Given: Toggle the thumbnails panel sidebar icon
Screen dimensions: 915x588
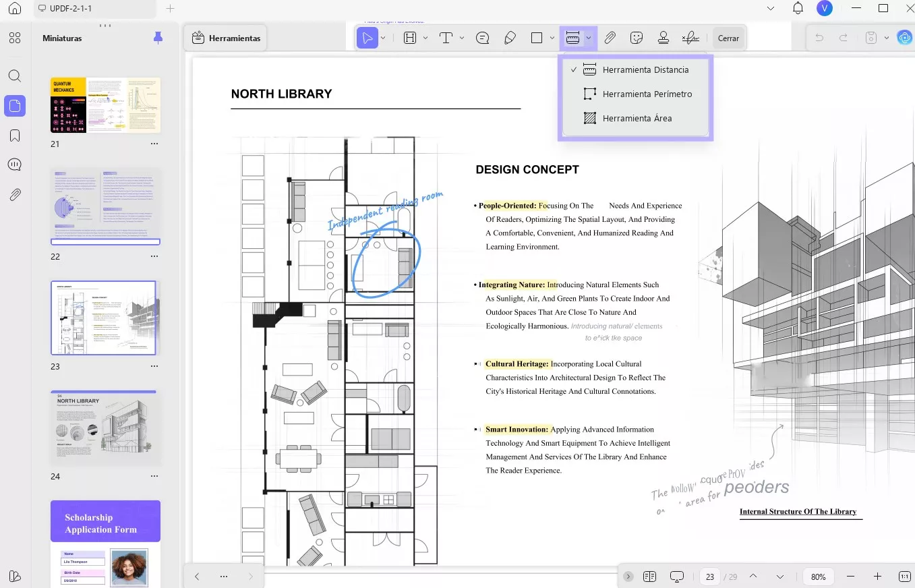Looking at the screenshot, I should click(x=15, y=105).
